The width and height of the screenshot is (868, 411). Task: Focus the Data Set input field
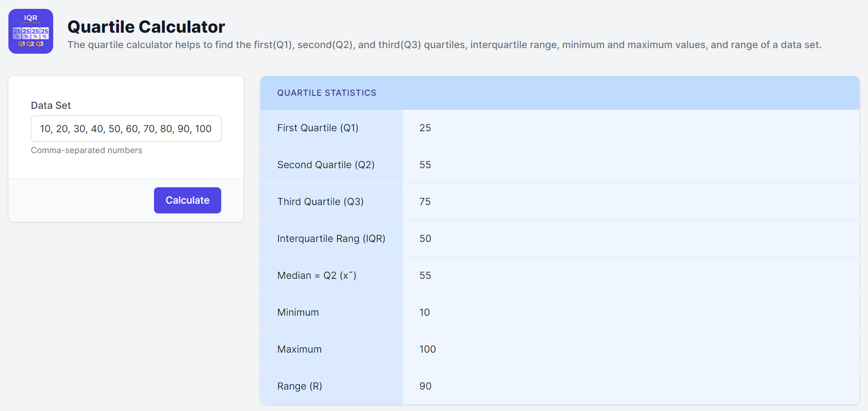[x=126, y=128]
